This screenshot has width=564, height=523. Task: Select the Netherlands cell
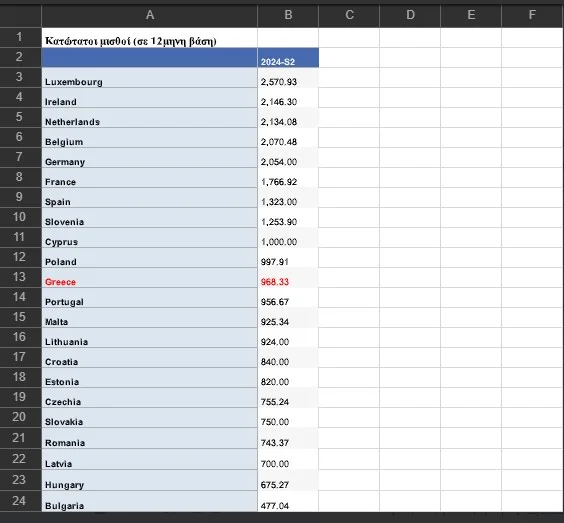150,118
